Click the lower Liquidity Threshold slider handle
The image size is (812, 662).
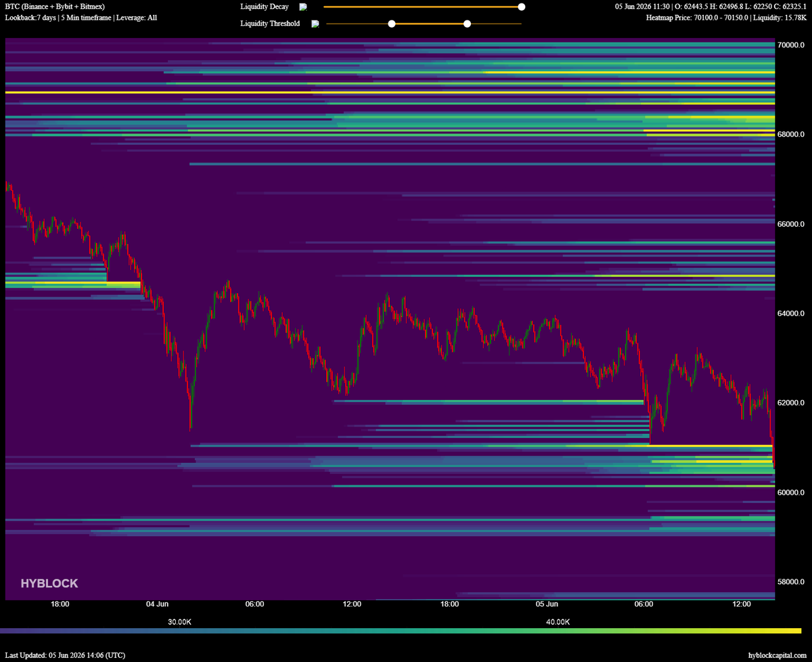391,24
